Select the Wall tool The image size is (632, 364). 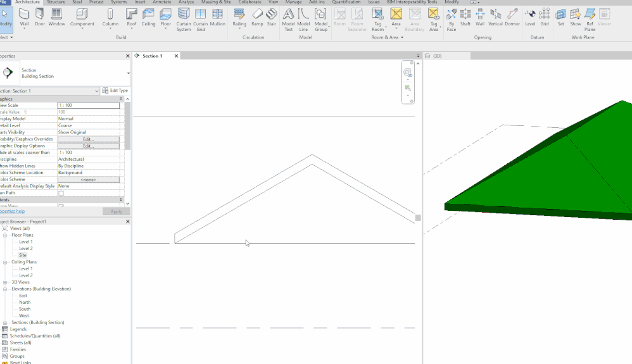tap(24, 18)
